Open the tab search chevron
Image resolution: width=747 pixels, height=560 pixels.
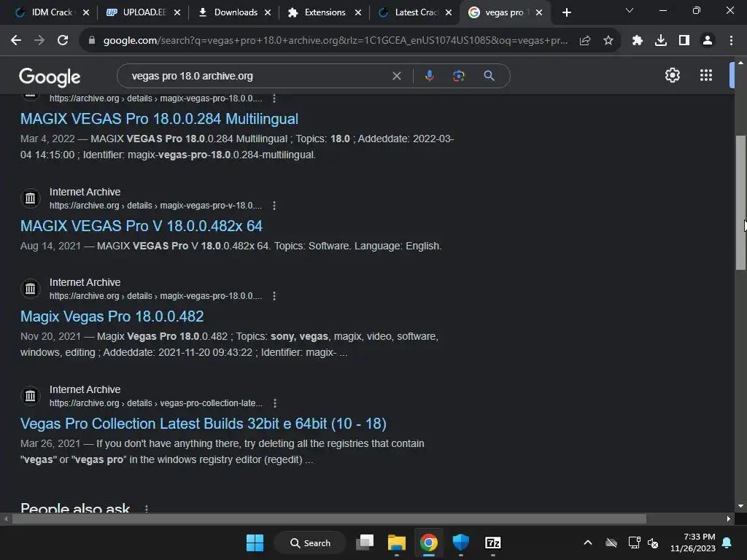click(x=630, y=10)
